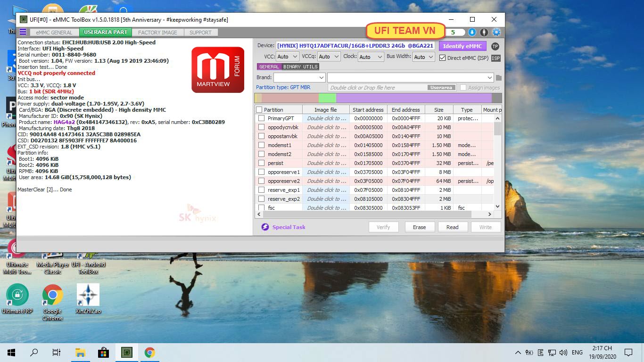Viewport: 644px width, 362px height.
Task: Click the Write button
Action: [485, 227]
